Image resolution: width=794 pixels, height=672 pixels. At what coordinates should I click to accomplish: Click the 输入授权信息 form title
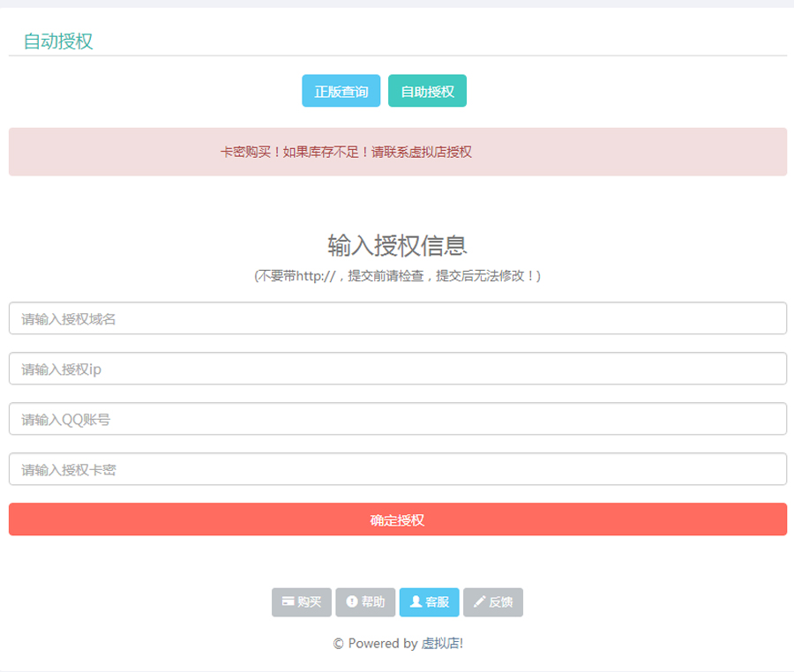(x=397, y=244)
